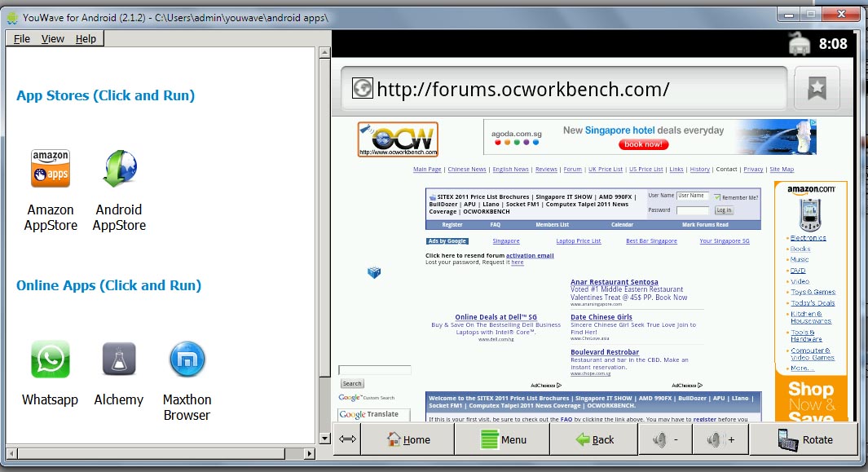The height and width of the screenshot is (472, 868).
Task: Toggle the left panel with double-arrow button
Action: pos(347,439)
